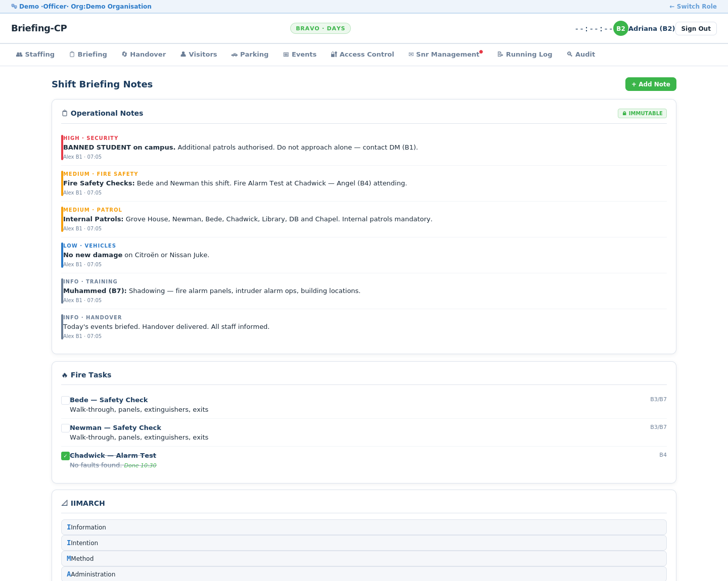Click the organisation icon in top bar
The width and height of the screenshot is (728, 581).
(x=14, y=7)
